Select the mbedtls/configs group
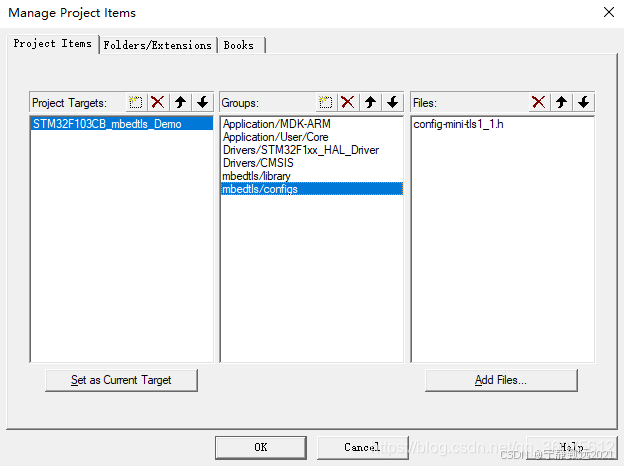624x466 pixels. pyautogui.click(x=312, y=189)
